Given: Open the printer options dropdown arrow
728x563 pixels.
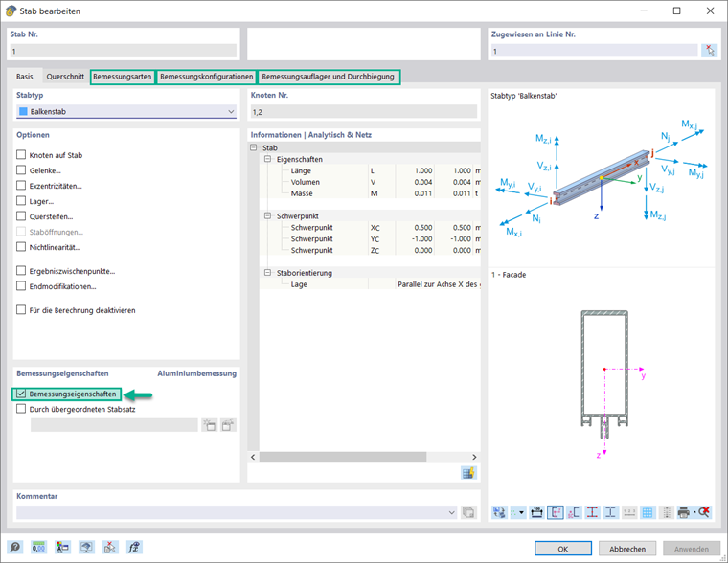Looking at the screenshot, I should [x=694, y=512].
